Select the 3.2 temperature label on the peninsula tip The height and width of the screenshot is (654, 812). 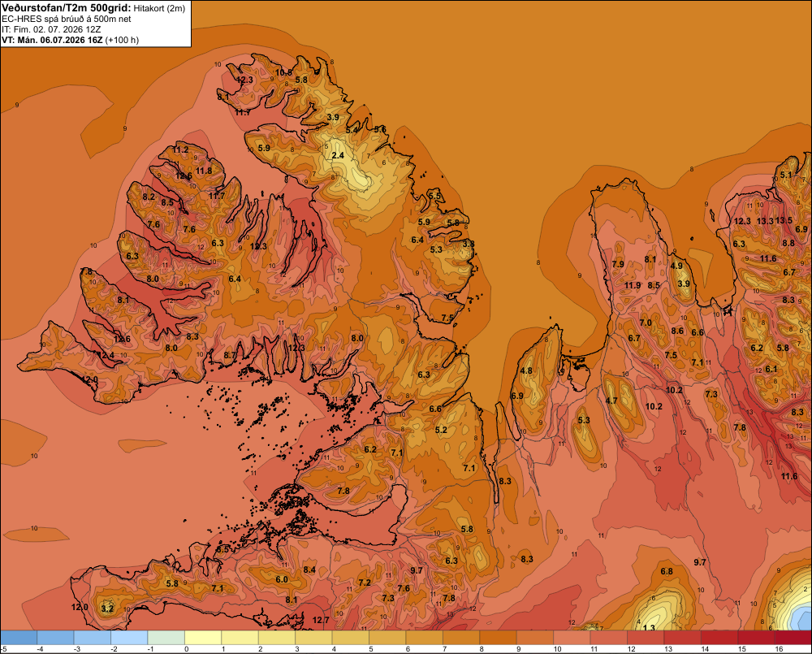pyautogui.click(x=107, y=609)
